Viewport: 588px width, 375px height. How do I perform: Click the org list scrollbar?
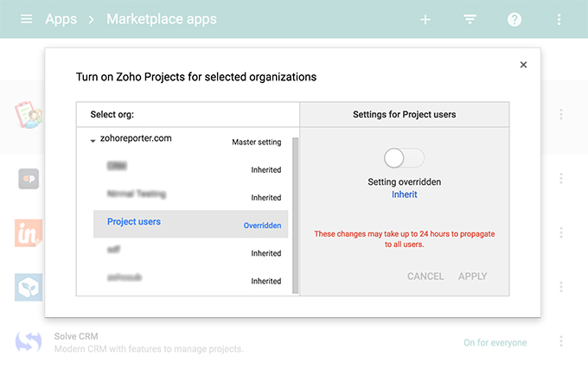(x=295, y=216)
